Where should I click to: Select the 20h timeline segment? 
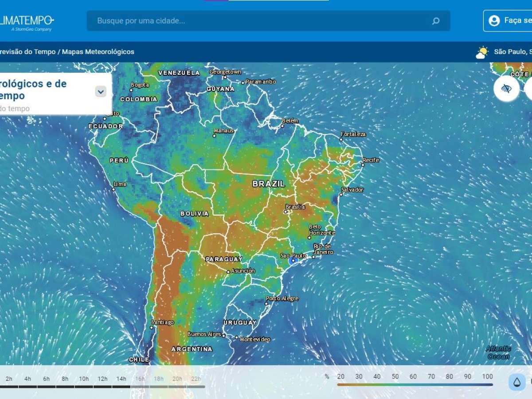click(x=177, y=379)
